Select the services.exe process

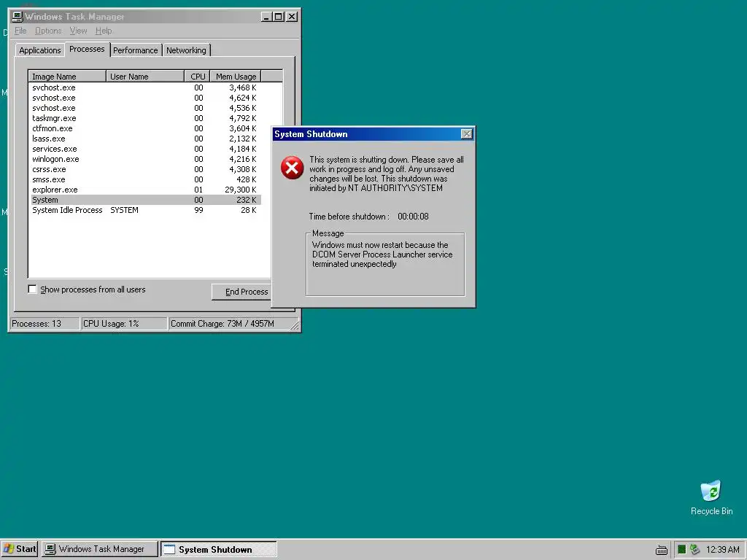click(146, 149)
